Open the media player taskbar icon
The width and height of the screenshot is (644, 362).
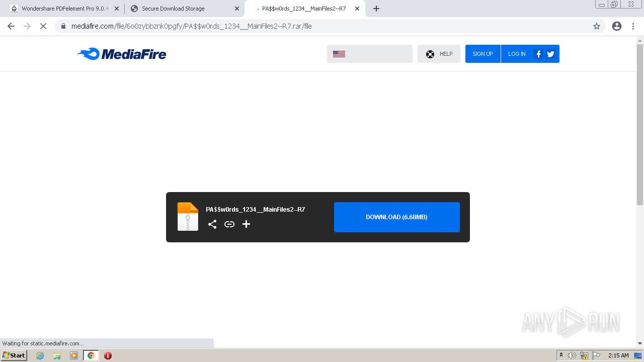[74, 355]
